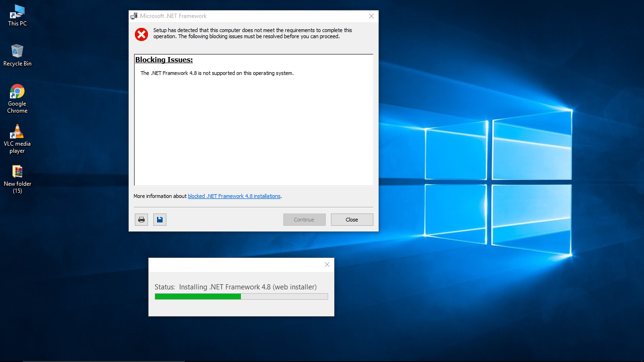
Task: Open This PC desktop icon
Action: click(17, 15)
